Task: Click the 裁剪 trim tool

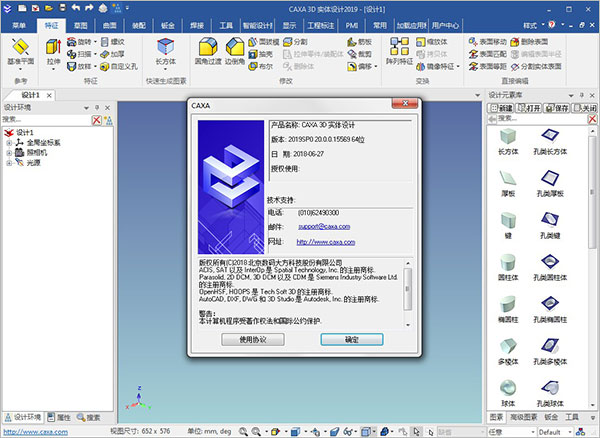Action: (359, 54)
